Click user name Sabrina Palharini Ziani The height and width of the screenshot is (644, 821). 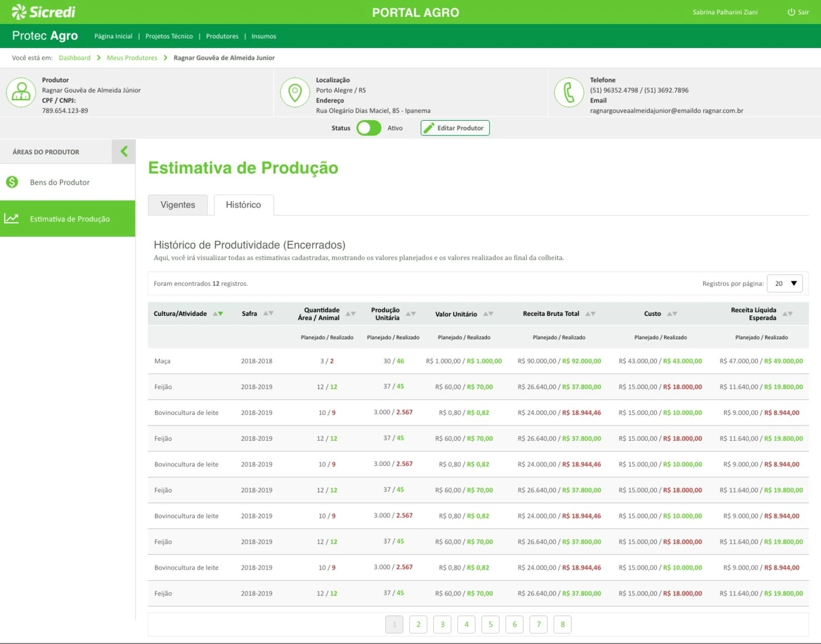click(725, 12)
